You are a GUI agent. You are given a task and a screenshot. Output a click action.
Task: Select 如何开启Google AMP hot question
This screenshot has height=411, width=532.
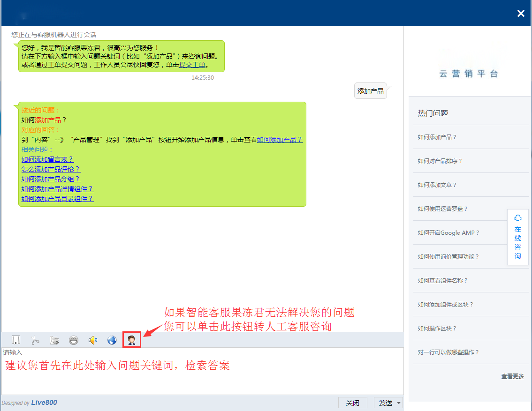tap(448, 232)
